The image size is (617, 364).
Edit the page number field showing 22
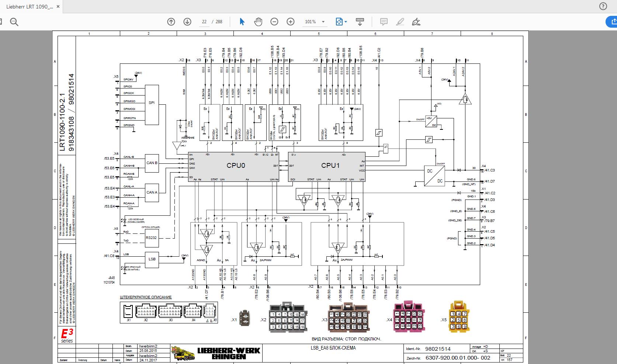tap(204, 22)
